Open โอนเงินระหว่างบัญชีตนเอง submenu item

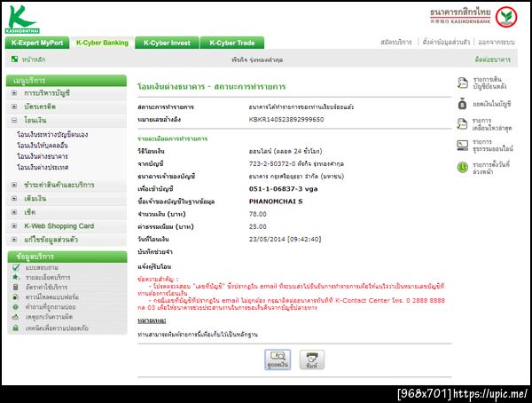pos(52,135)
